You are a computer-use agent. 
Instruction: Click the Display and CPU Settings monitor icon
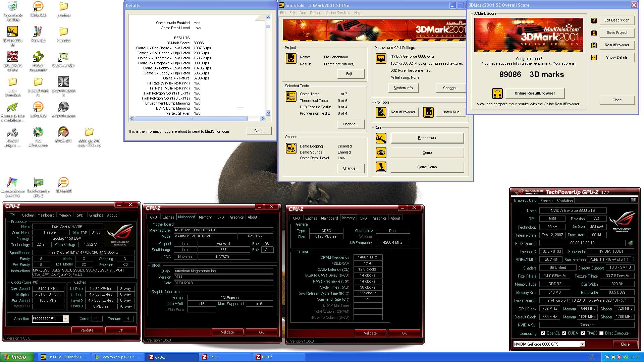coord(381,58)
